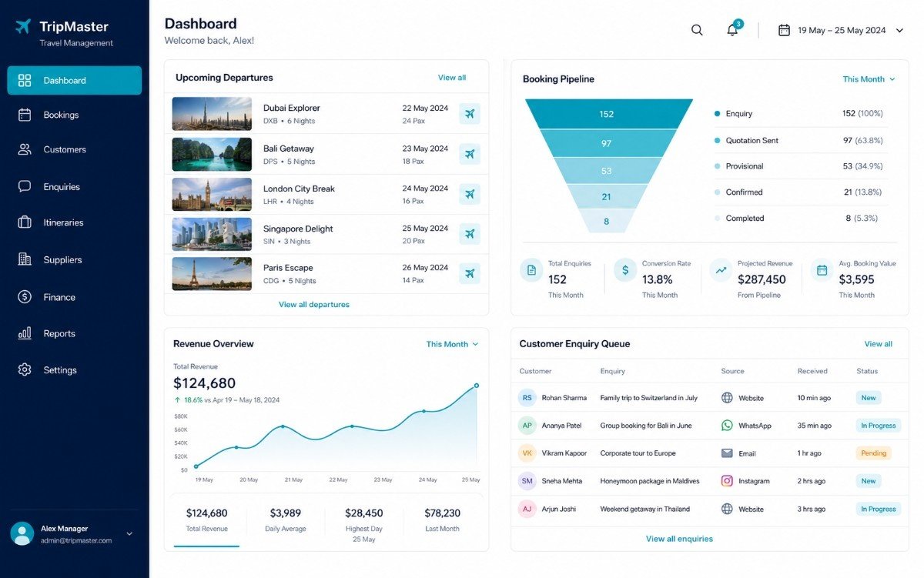Click the Website globe icon in Arjun Joshi row

[x=727, y=509]
